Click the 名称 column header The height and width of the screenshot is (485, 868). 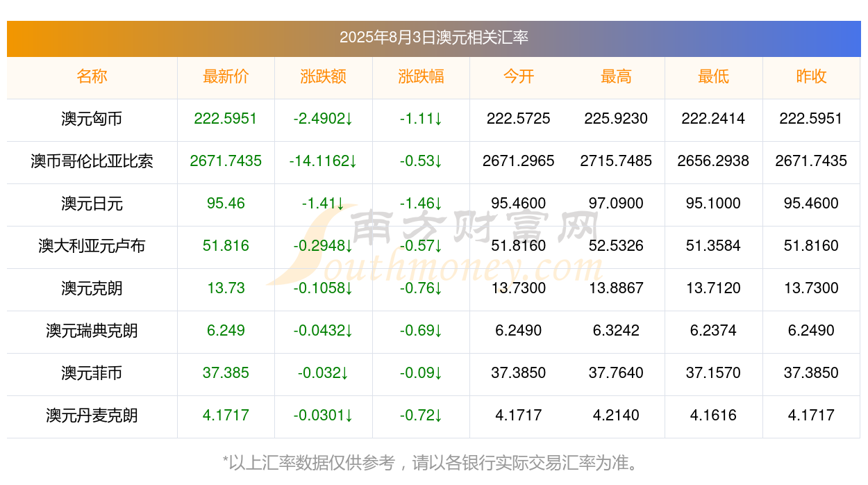coord(92,76)
